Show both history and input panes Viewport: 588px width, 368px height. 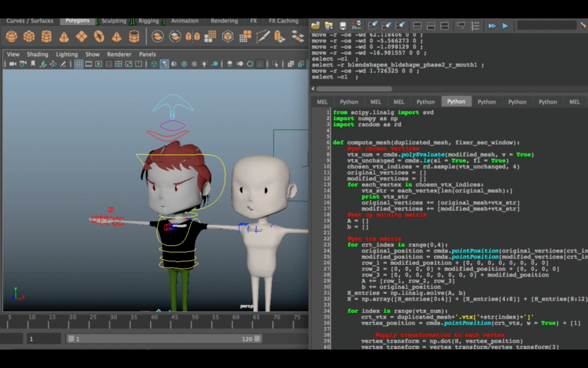click(x=445, y=26)
